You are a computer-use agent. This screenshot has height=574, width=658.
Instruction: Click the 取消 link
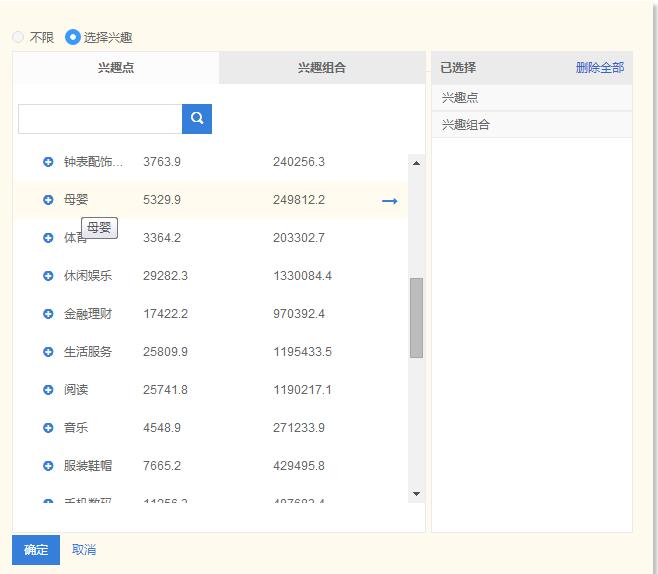(x=84, y=550)
